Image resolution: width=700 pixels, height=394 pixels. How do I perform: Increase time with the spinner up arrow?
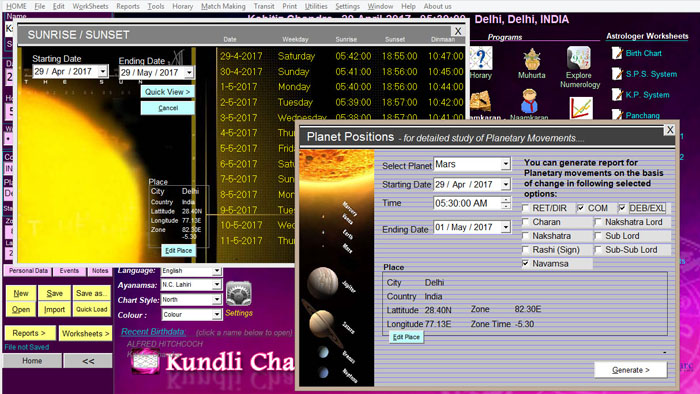(x=505, y=200)
